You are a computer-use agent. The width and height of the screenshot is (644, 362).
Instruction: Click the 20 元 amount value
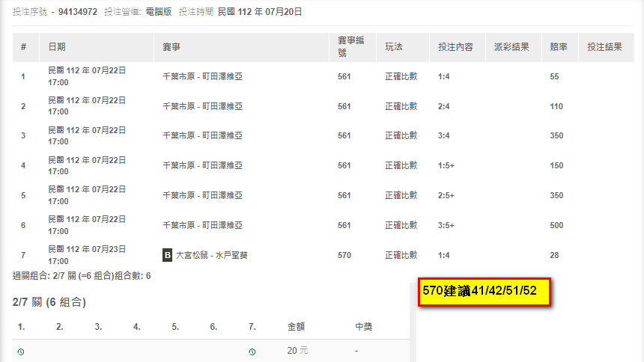coord(297,351)
